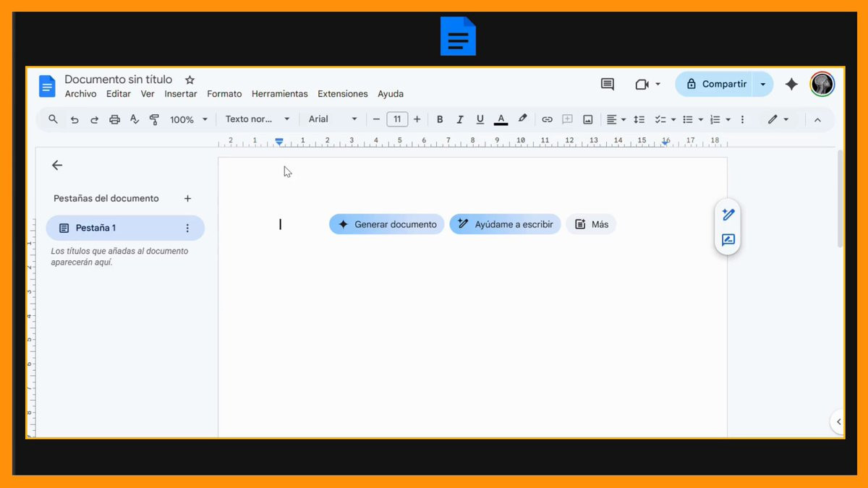Open the Google account avatar
The image size is (868, 488).
click(822, 85)
